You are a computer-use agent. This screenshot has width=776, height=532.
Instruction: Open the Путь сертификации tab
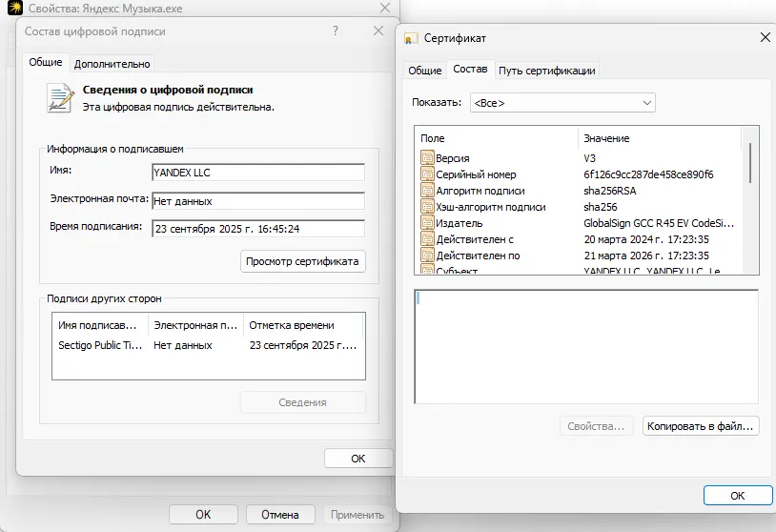pyautogui.click(x=547, y=71)
